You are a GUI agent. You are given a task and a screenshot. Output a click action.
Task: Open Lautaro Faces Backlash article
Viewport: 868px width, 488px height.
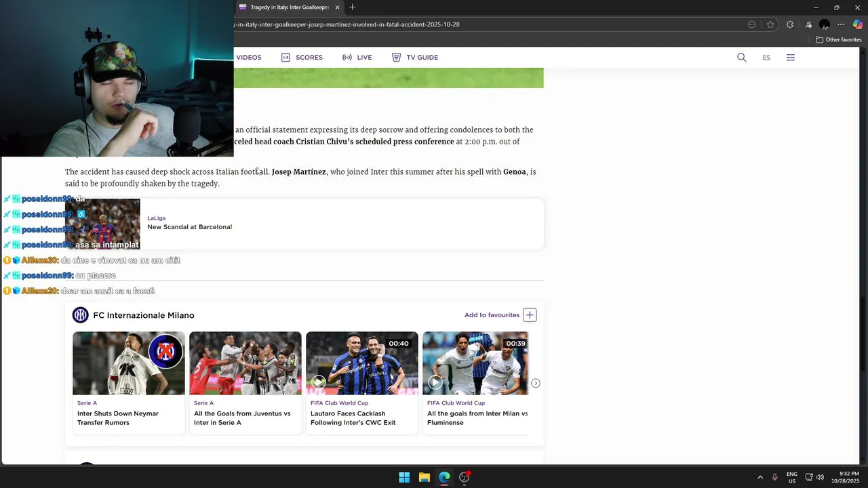click(x=353, y=418)
